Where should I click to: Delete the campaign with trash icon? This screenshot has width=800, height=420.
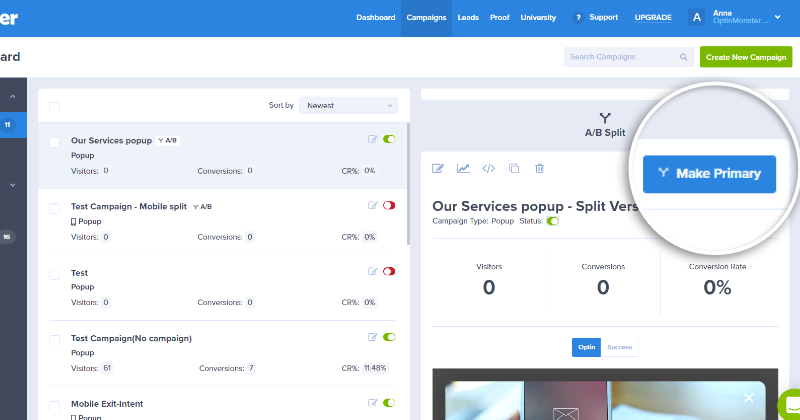(x=539, y=168)
